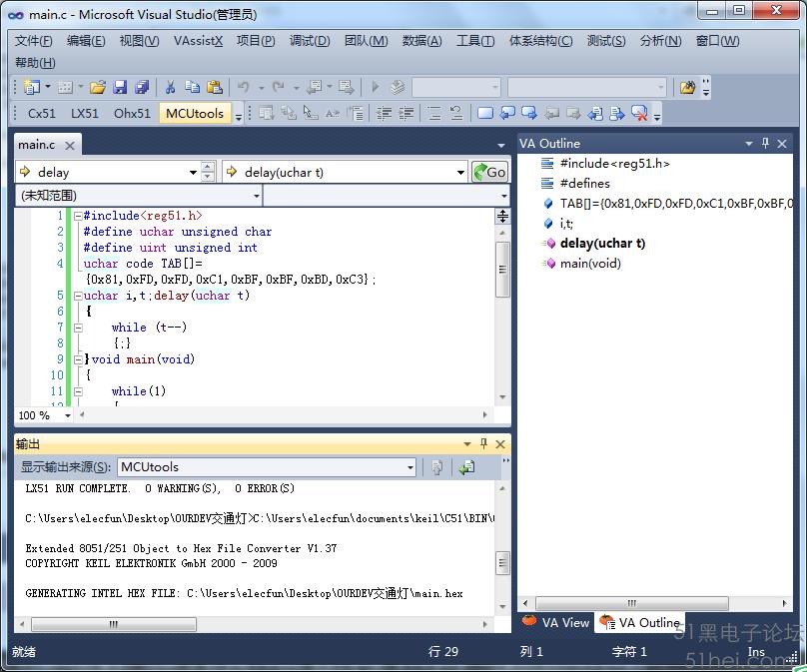Click the Start Debugging play icon
The height and width of the screenshot is (672, 807).
tap(376, 88)
